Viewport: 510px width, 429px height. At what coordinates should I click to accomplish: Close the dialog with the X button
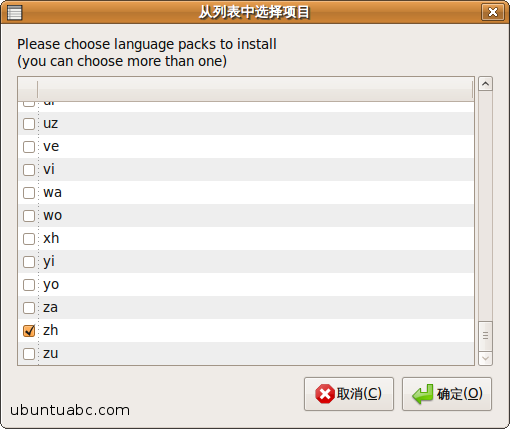click(x=493, y=12)
